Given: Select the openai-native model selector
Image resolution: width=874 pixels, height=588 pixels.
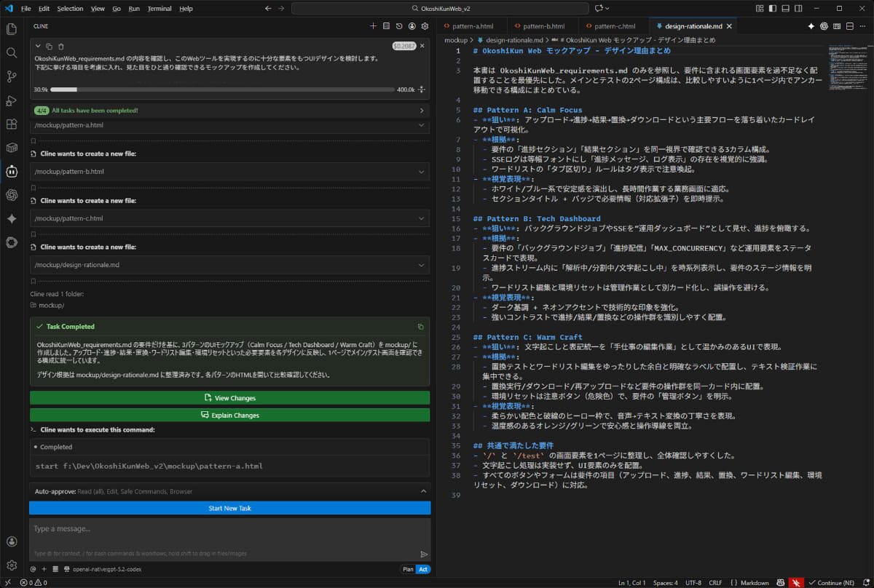Looking at the screenshot, I should point(106,569).
